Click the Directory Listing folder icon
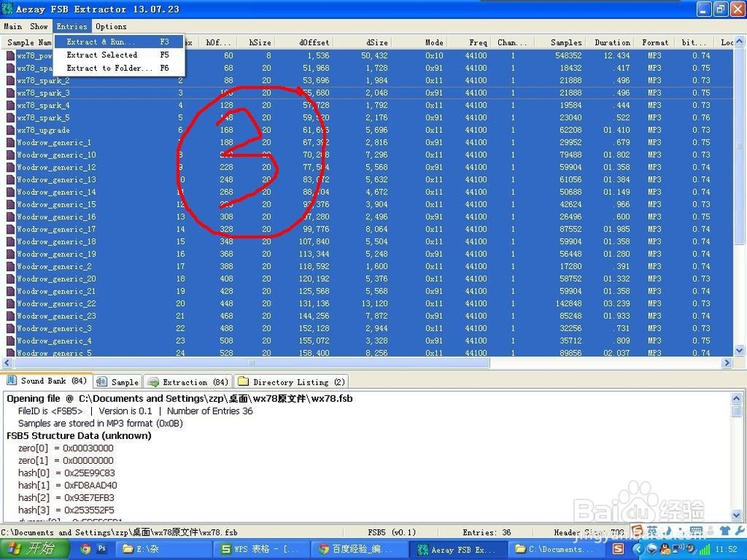747x560 pixels. click(243, 382)
